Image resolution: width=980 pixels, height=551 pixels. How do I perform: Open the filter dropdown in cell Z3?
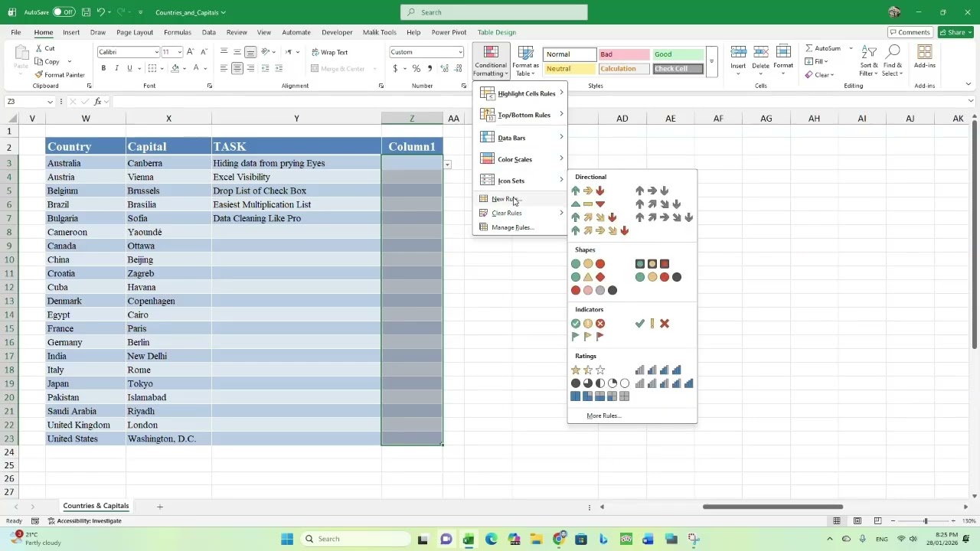coord(447,165)
